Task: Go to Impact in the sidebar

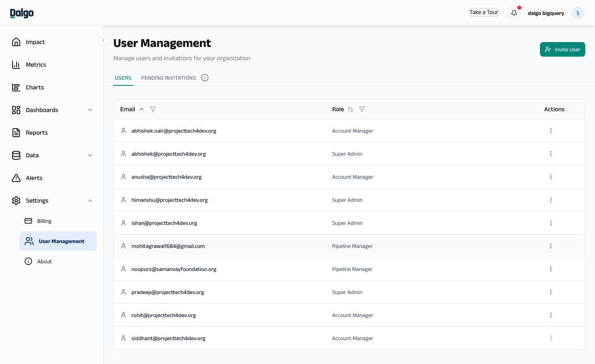Action: click(x=51, y=42)
